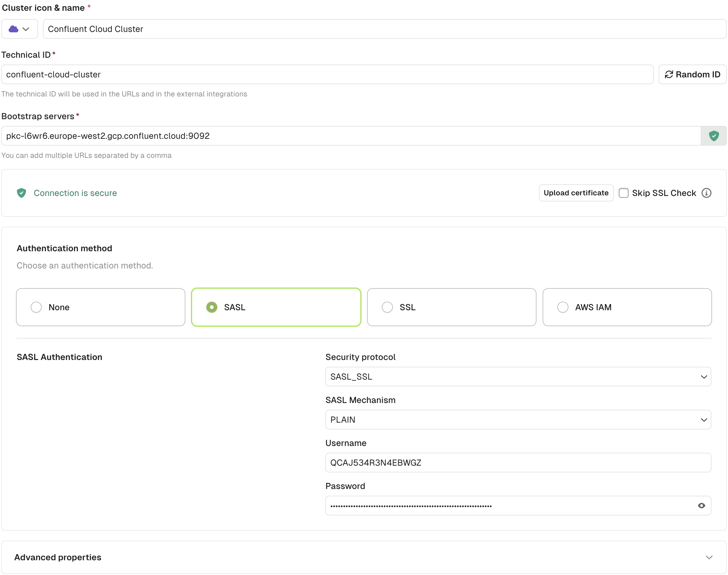Select the AWS IAM authentication method
Viewport: 728px width, 575px height.
click(x=627, y=307)
